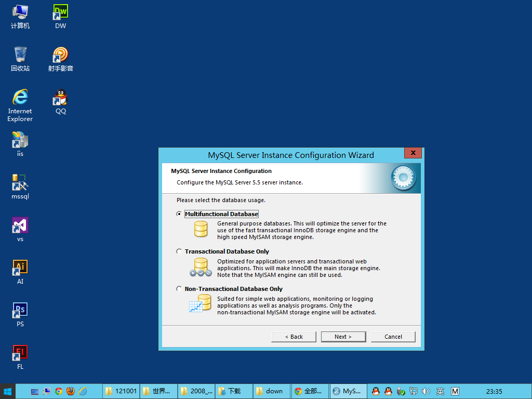This screenshot has width=532, height=399.
Task: Cancel the MySQL configuration wizard
Action: [x=393, y=337]
